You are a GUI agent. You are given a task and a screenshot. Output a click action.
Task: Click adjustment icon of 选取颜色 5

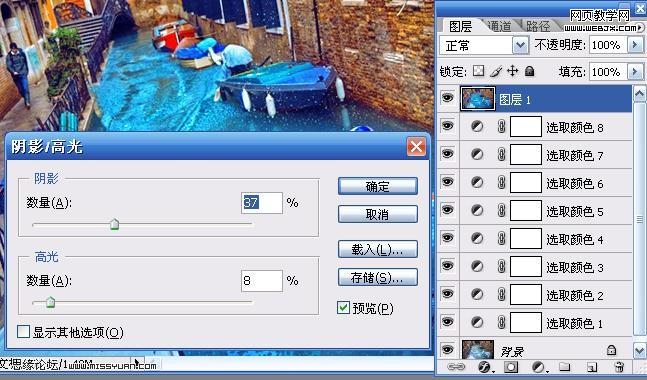click(x=477, y=210)
